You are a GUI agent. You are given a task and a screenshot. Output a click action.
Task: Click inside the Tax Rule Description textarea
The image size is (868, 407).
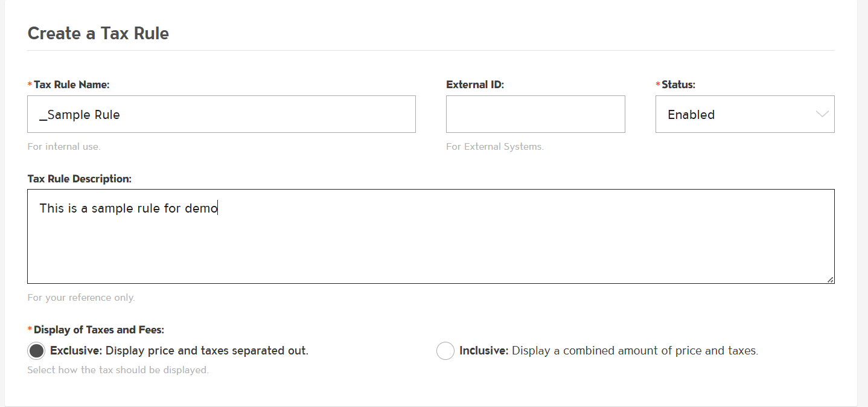pyautogui.click(x=430, y=242)
